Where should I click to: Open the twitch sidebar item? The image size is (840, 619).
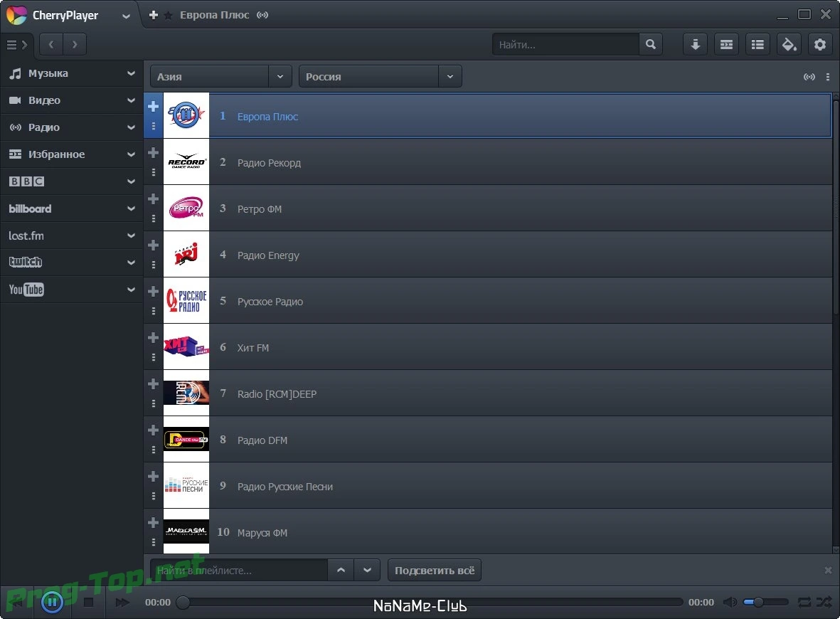pyautogui.click(x=72, y=263)
